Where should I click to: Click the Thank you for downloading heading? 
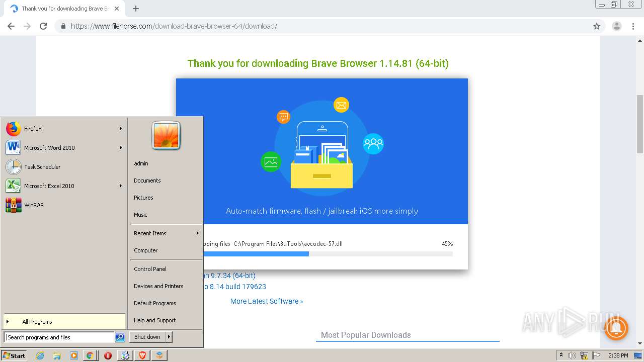[318, 63]
